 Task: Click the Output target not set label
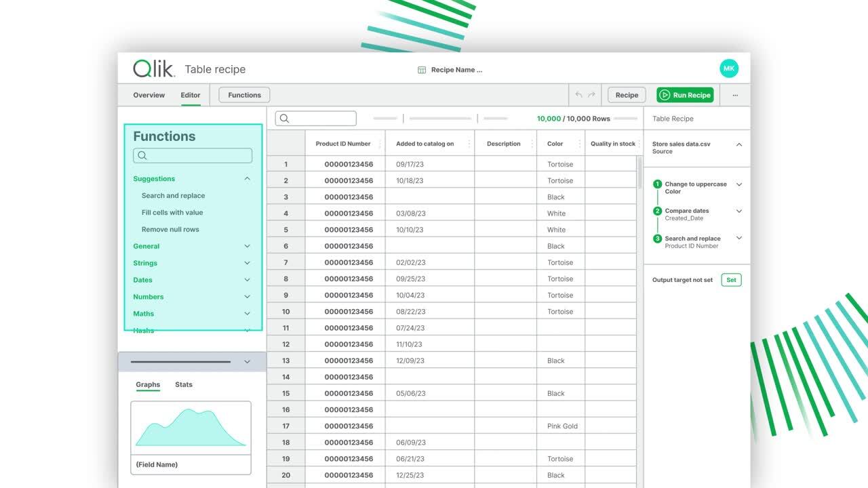click(x=682, y=280)
